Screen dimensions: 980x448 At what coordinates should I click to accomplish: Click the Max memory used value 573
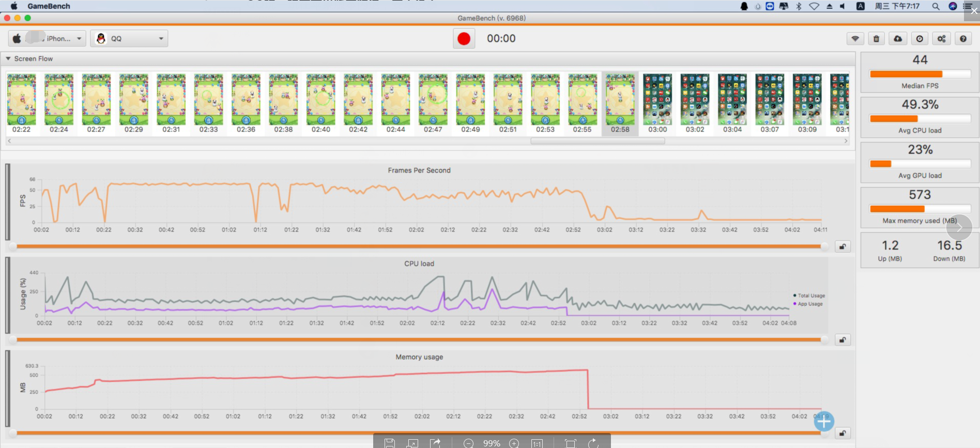pos(920,195)
